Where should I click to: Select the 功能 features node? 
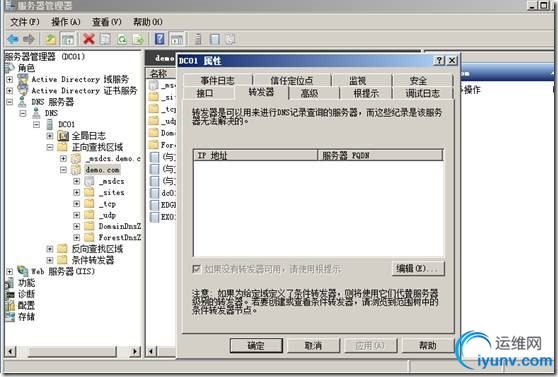pos(27,283)
